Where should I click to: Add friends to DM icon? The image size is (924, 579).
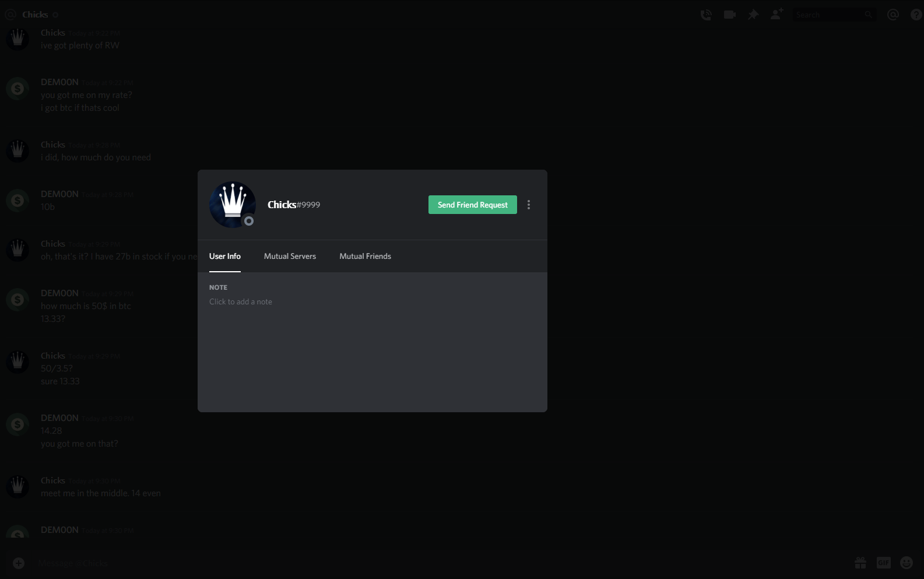click(x=777, y=15)
